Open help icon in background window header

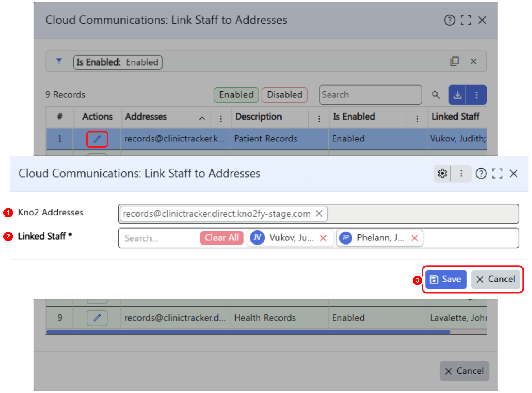point(450,20)
